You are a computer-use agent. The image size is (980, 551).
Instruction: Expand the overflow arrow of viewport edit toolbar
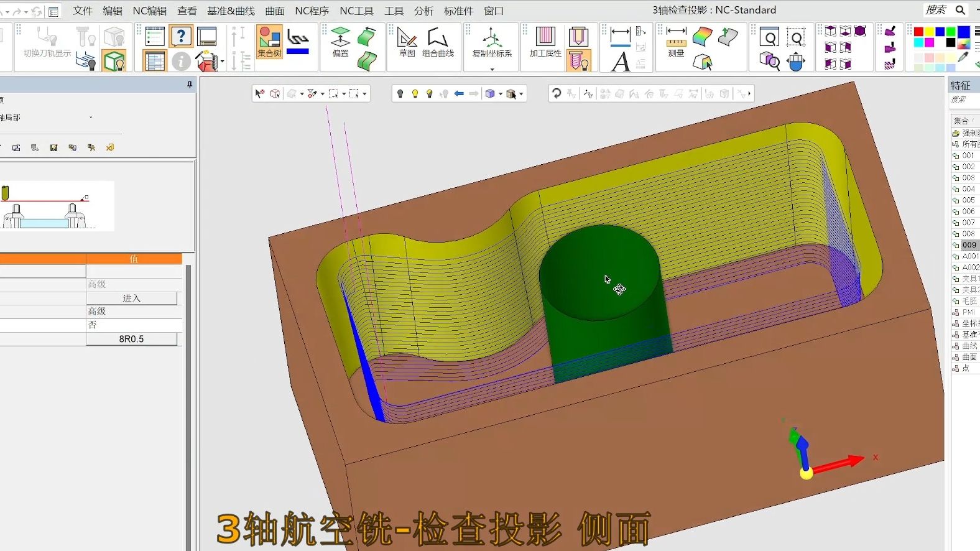[x=749, y=93]
